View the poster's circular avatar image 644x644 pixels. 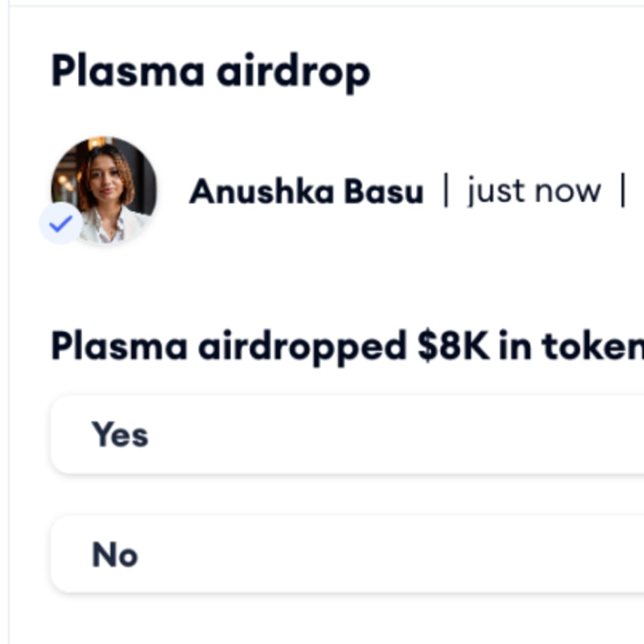click(104, 190)
